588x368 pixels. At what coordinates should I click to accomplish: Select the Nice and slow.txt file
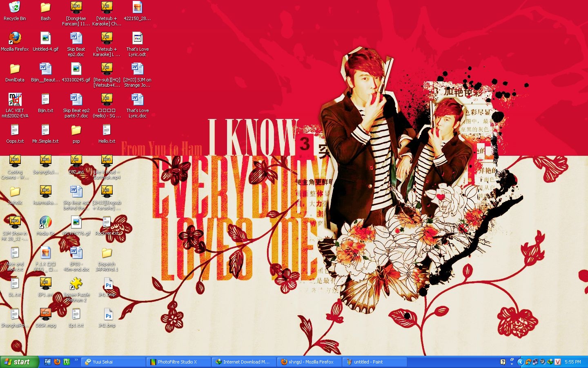point(15,259)
